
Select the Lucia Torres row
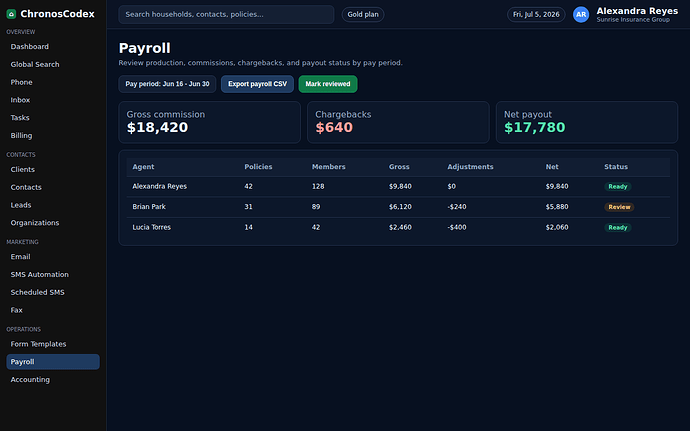click(398, 228)
